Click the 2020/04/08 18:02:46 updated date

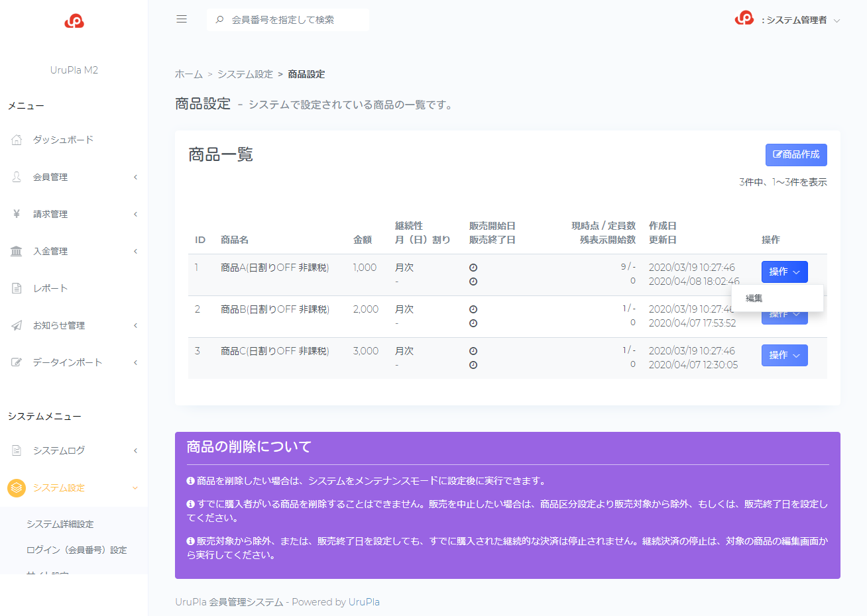click(x=694, y=282)
